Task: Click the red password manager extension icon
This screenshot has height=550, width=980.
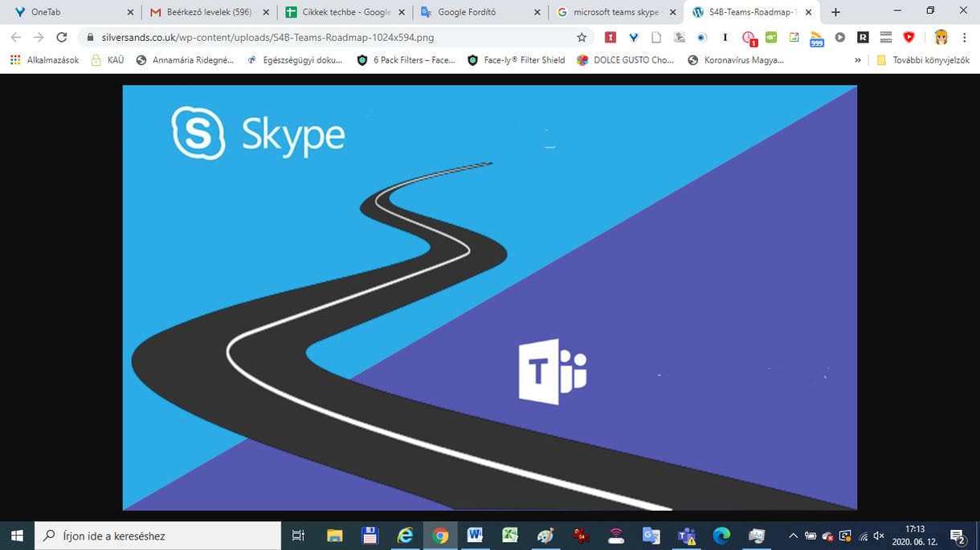Action: coord(610,37)
